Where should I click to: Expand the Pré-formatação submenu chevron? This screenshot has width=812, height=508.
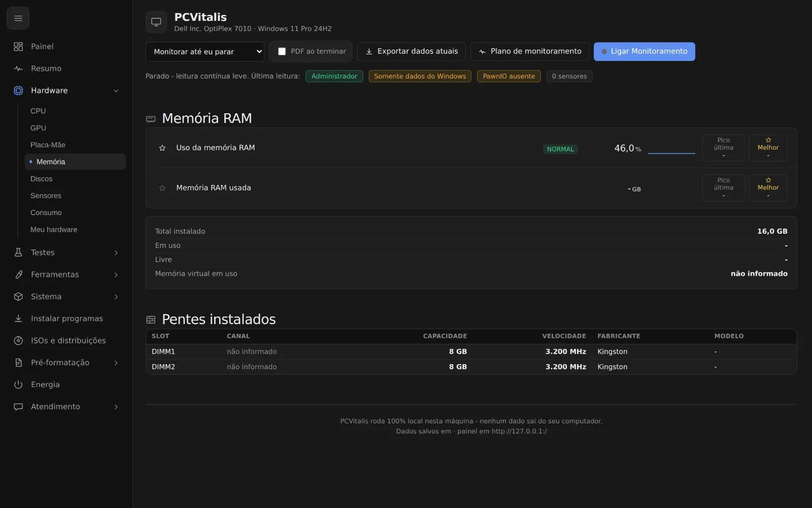[x=116, y=363]
